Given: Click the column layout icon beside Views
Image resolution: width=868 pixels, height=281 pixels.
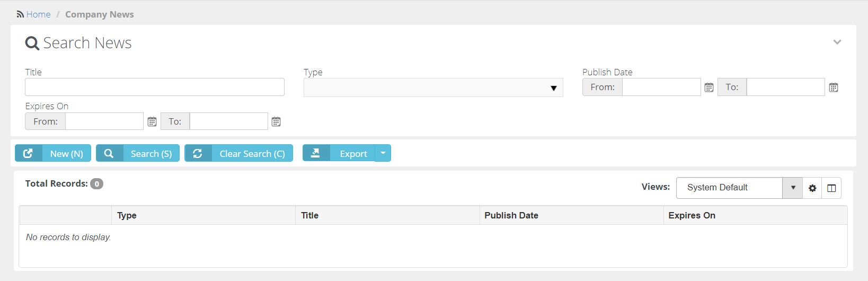Looking at the screenshot, I should click(831, 188).
